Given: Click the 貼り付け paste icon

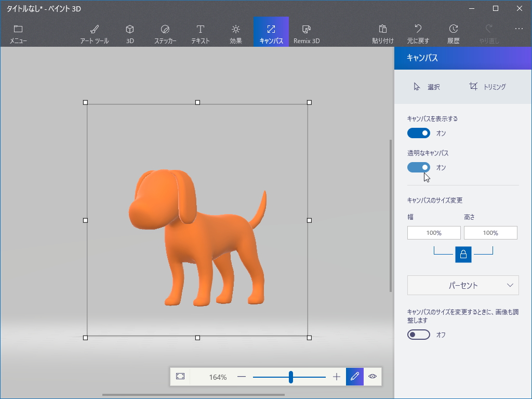Looking at the screenshot, I should coord(382,31).
